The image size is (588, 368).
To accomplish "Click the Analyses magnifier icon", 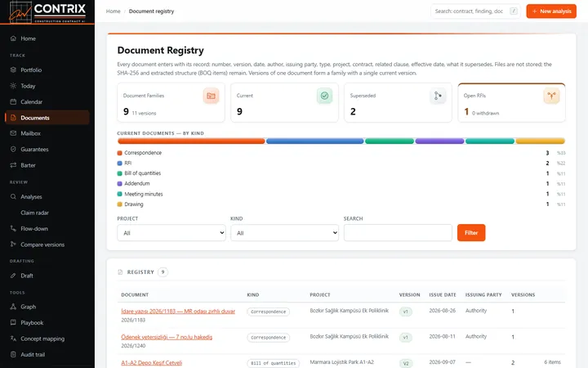I will pyautogui.click(x=13, y=196).
